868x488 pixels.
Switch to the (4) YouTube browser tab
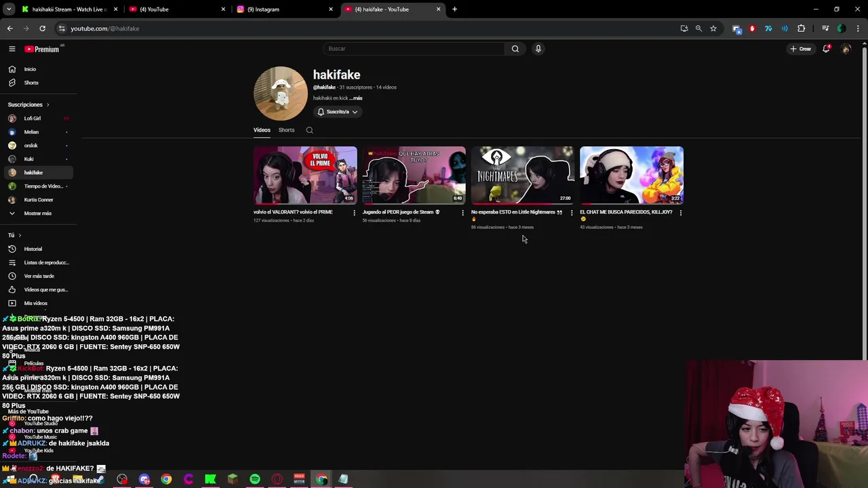tap(178, 9)
